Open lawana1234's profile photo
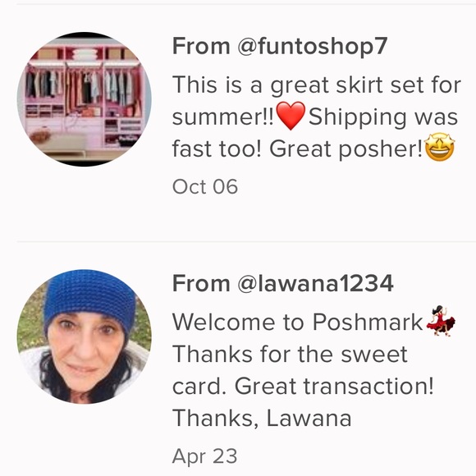 pos(84,336)
